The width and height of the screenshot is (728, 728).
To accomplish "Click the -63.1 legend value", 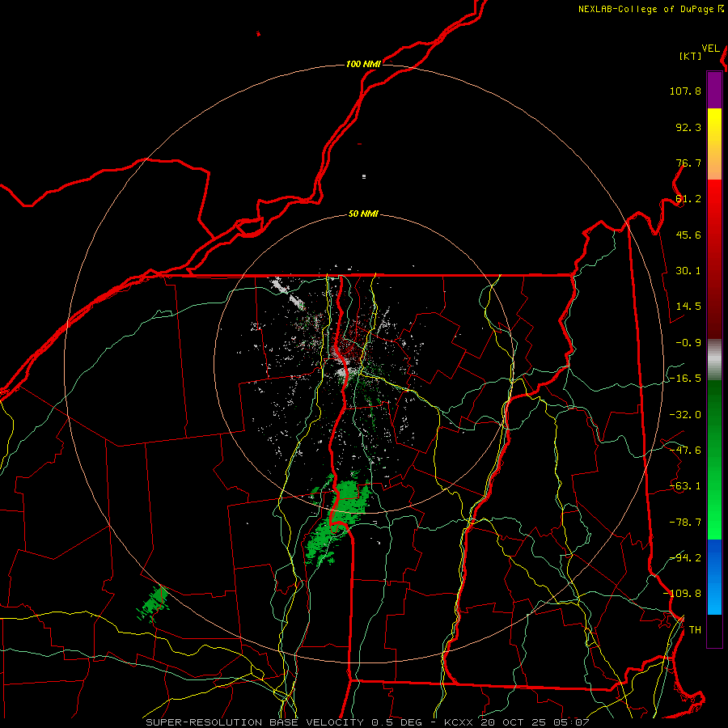I will (x=685, y=486).
